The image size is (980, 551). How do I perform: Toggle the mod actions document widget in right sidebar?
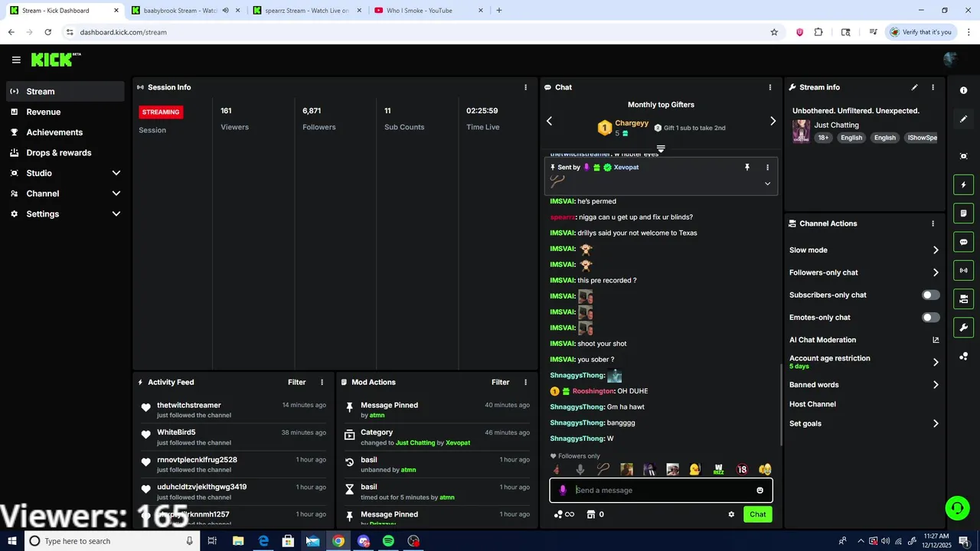963,213
